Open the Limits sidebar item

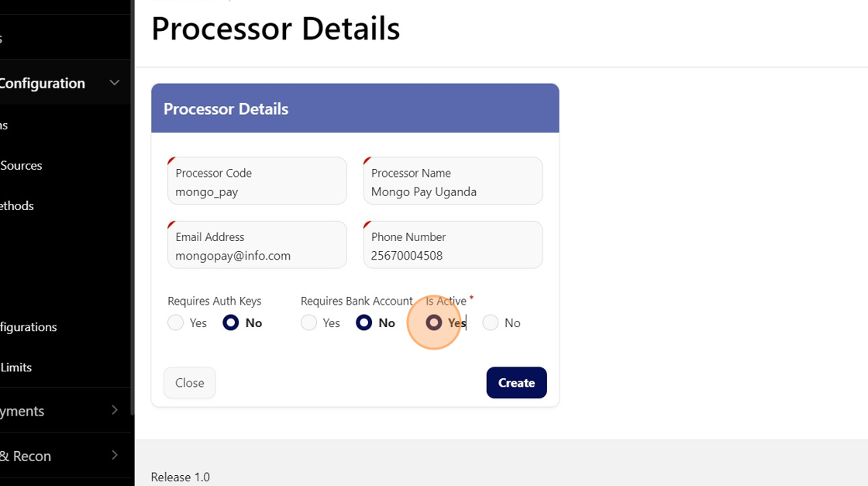click(x=16, y=367)
